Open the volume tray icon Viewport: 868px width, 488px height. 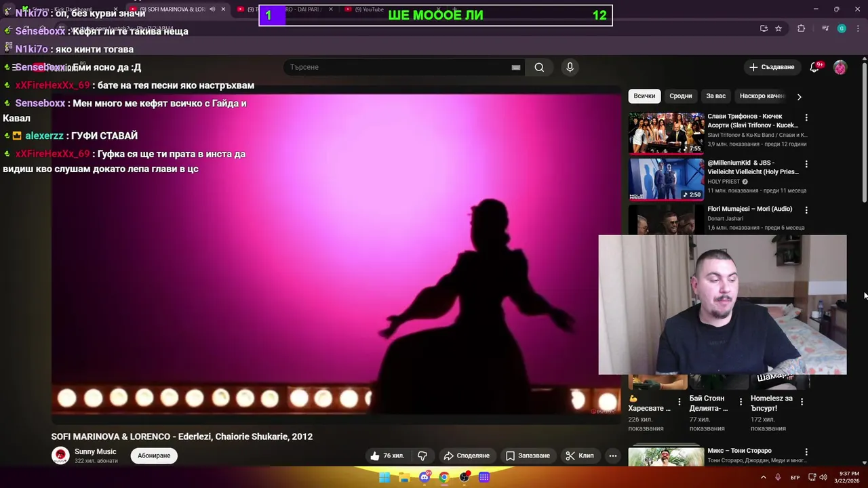(823, 477)
